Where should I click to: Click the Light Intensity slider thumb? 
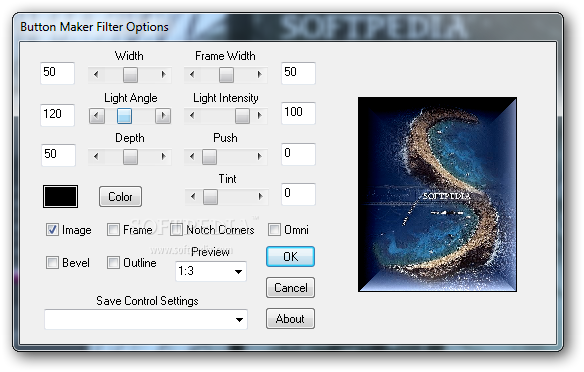pos(242,116)
